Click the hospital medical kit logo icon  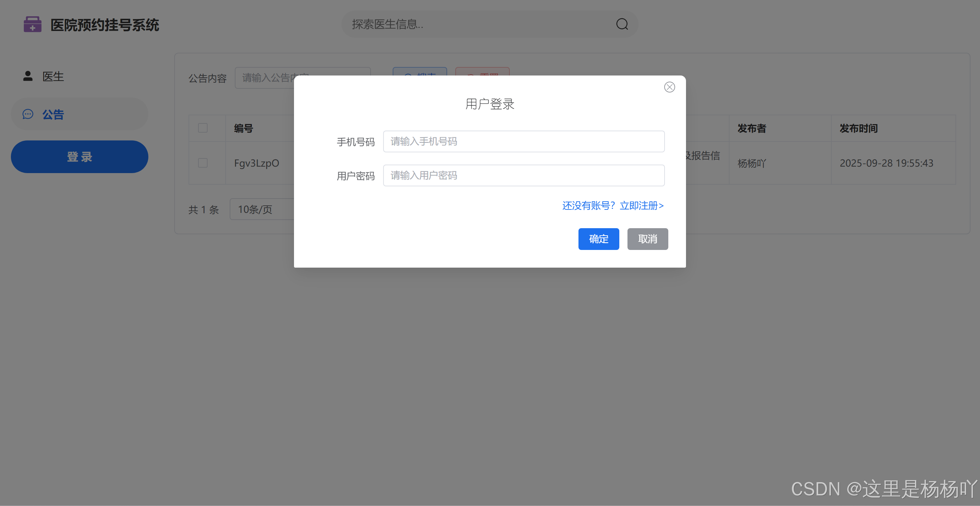[x=32, y=24]
